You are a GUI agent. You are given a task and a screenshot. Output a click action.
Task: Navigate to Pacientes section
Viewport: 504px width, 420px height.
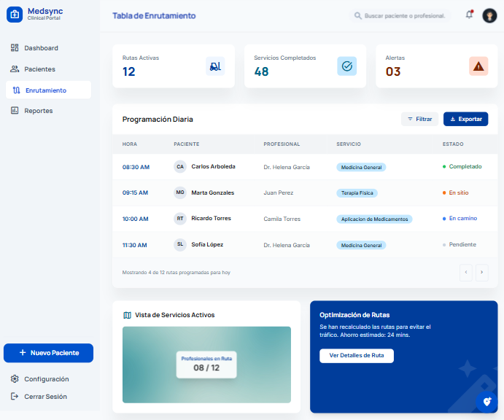point(39,69)
